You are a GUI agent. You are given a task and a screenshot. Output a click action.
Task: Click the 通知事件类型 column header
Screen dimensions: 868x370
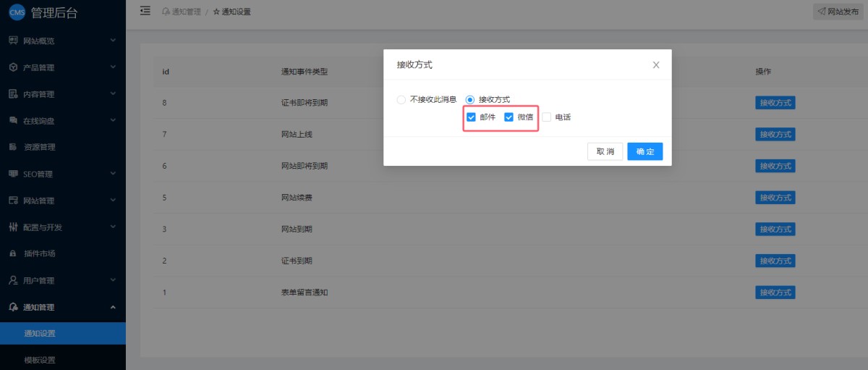tap(305, 72)
